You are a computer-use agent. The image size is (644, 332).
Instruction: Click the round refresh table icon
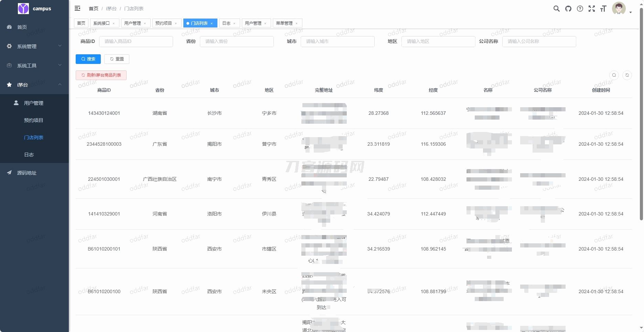click(x=627, y=75)
